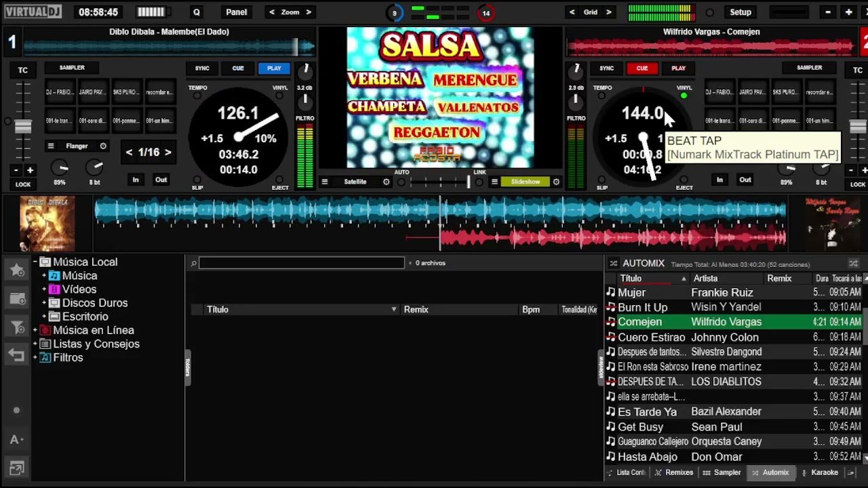This screenshot has height=488, width=868.
Task: Open the Setup menu button
Action: tap(741, 12)
